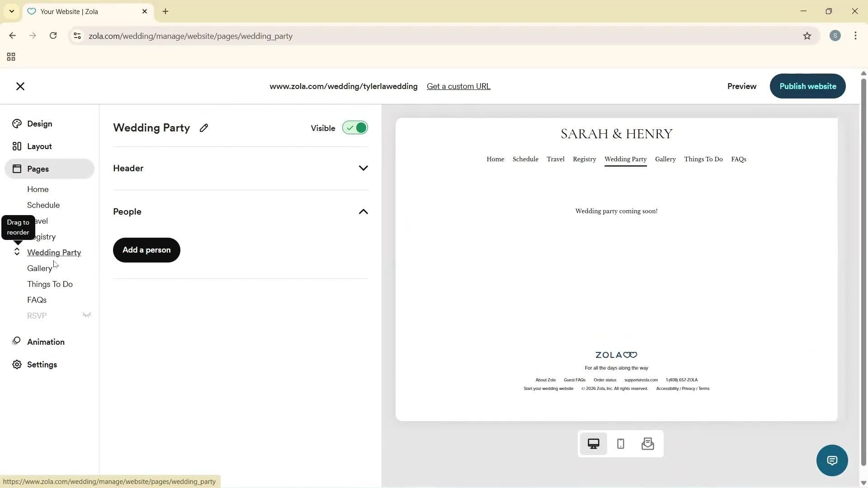Select Gallery in the pages list
Screen dimensions: 868x488
(x=40, y=268)
